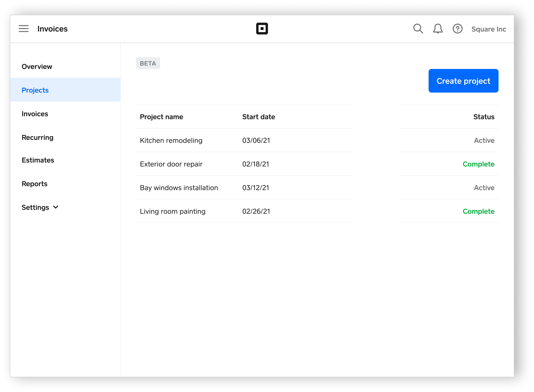The height and width of the screenshot is (392, 534).
Task: Open the search magnifier icon
Action: [x=418, y=29]
